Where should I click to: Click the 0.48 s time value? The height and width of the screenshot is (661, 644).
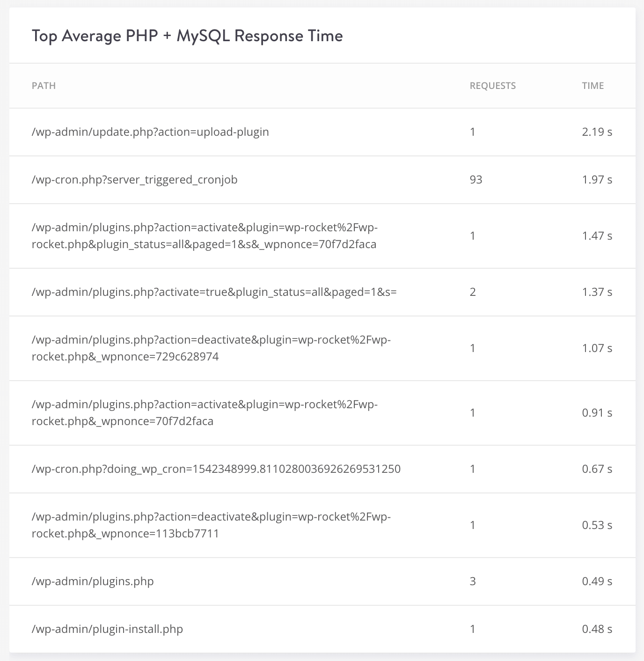click(x=597, y=629)
